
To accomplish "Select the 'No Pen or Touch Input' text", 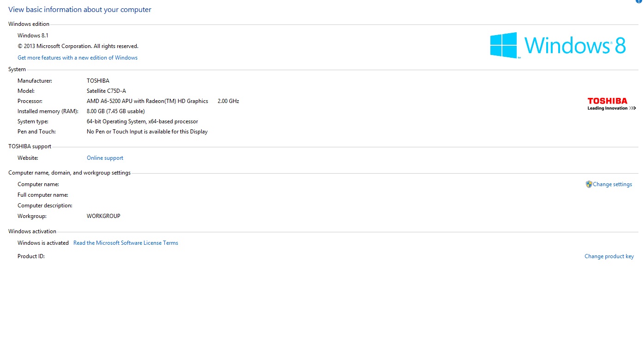I will [x=147, y=132].
